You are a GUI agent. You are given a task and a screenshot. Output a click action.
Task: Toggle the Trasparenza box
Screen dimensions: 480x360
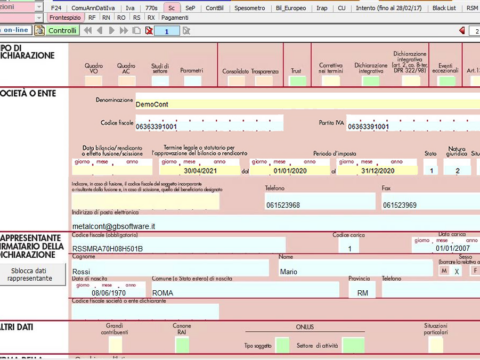pos(264,81)
